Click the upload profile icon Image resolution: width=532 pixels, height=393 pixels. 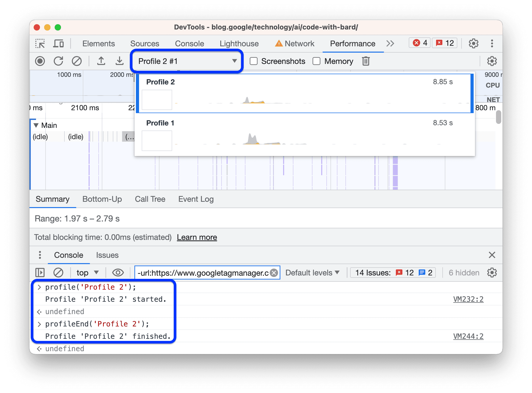tap(108, 61)
